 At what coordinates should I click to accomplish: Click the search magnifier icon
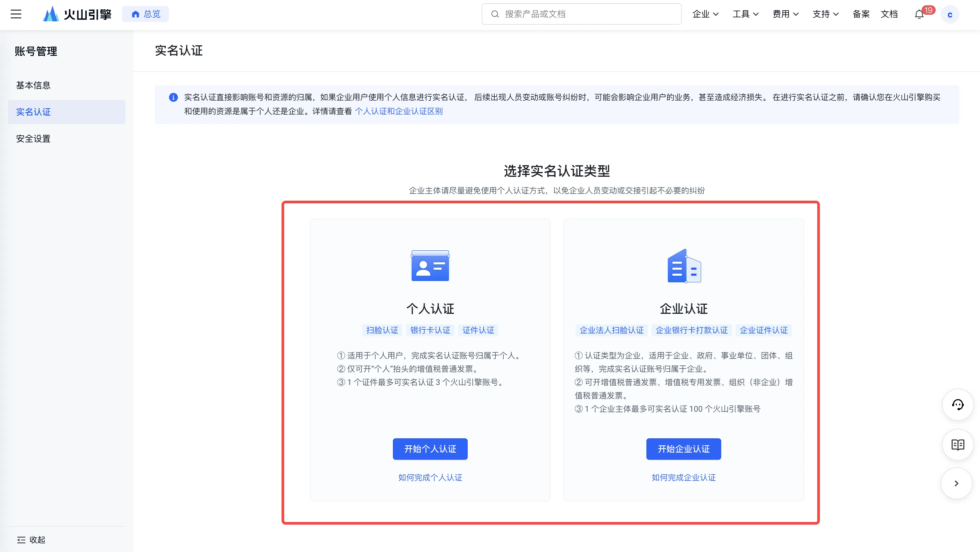[495, 14]
